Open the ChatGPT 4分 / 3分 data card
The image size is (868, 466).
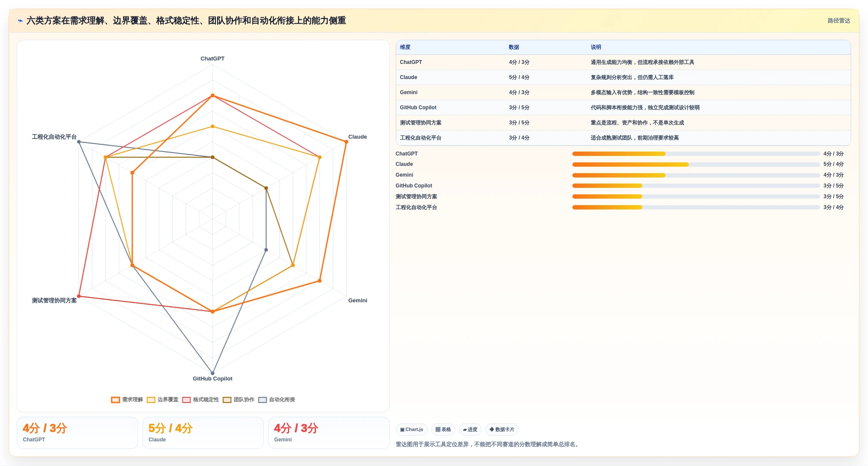77,433
